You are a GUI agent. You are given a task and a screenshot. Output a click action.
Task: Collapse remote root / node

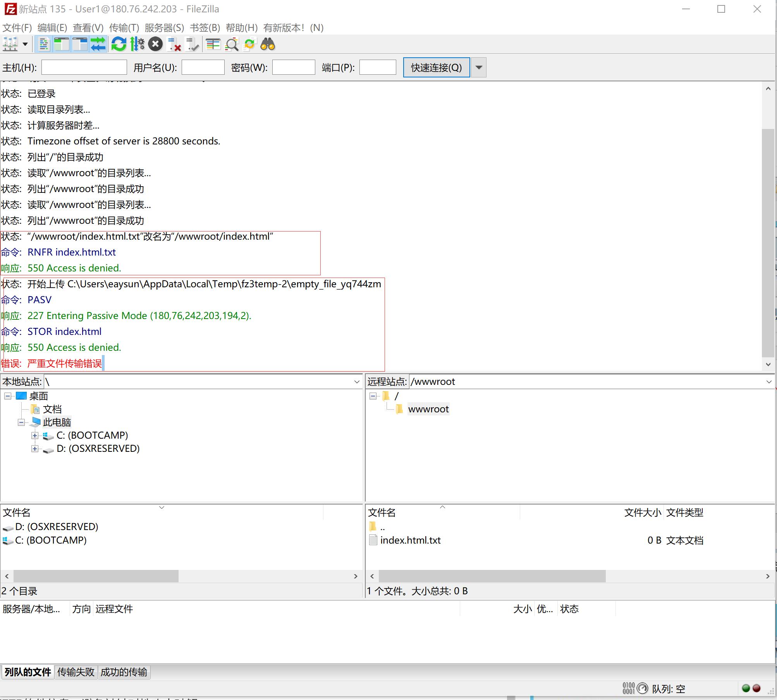[373, 396]
